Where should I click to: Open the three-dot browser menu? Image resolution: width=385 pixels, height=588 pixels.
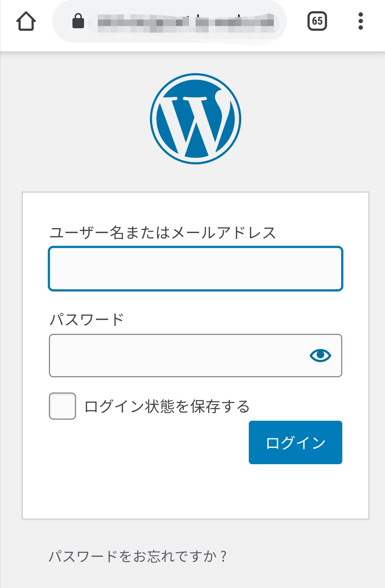coord(360,21)
